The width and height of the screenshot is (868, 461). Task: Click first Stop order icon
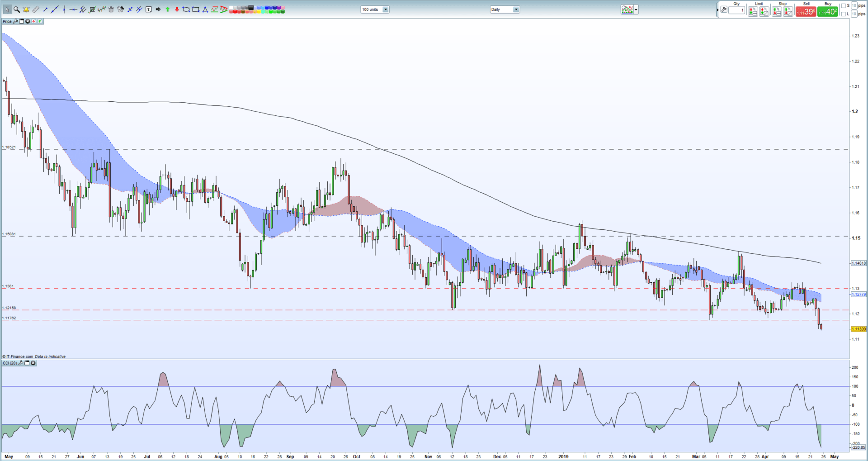click(777, 12)
